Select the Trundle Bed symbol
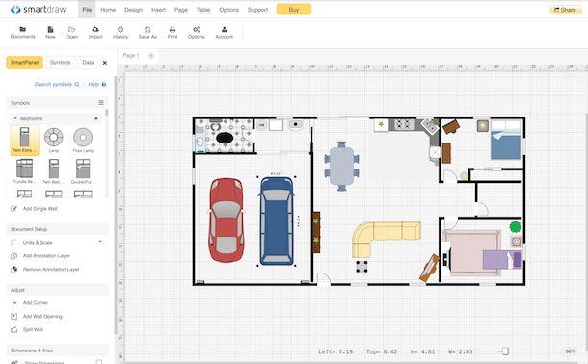This screenshot has width=588, height=364. [24, 171]
